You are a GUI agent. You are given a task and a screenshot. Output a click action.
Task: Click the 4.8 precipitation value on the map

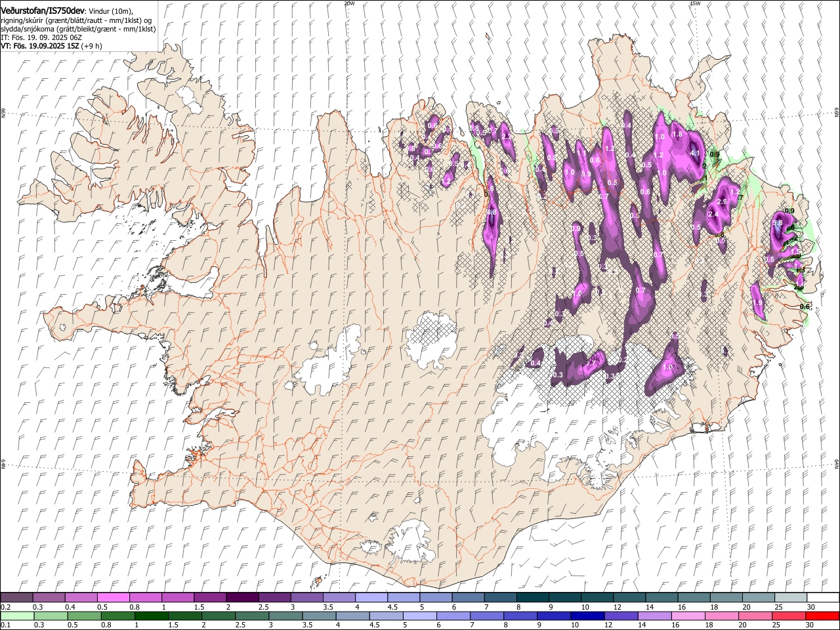pyautogui.click(x=491, y=213)
